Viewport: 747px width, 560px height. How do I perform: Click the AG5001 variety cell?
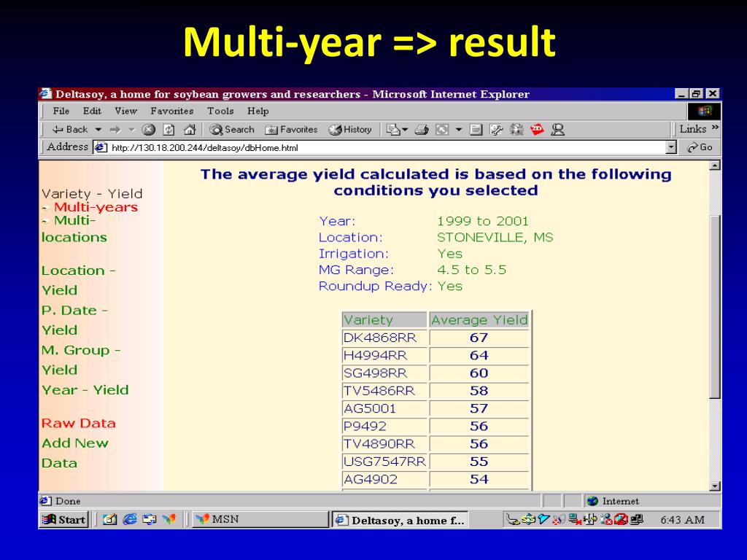click(384, 408)
